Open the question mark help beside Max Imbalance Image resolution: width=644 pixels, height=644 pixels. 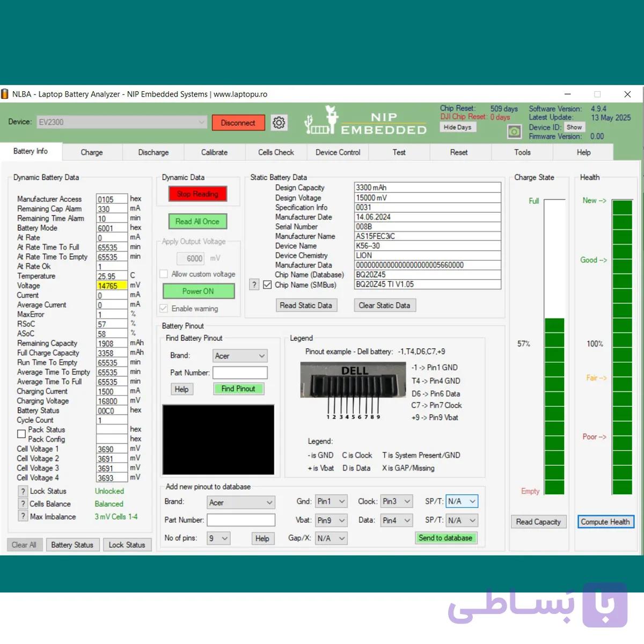23,516
